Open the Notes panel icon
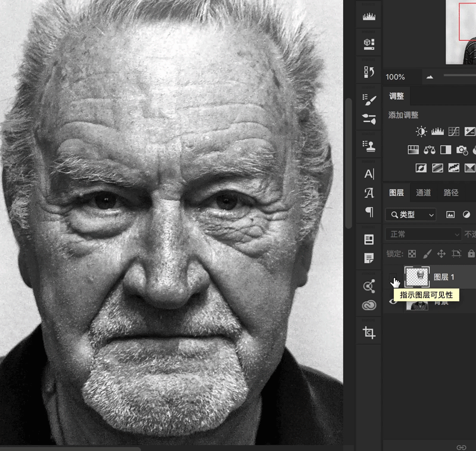 369,258
